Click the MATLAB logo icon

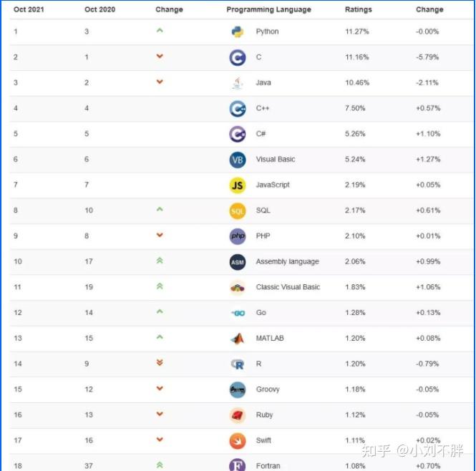[x=238, y=339]
